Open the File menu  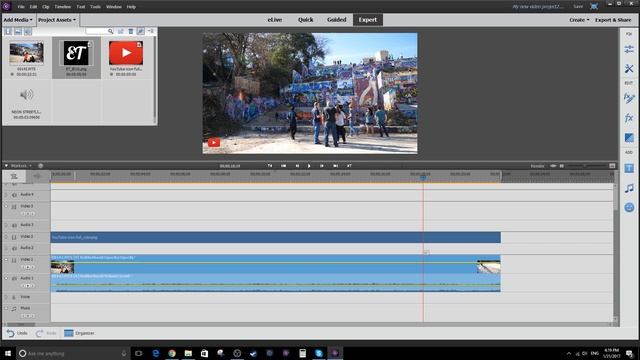click(x=21, y=7)
